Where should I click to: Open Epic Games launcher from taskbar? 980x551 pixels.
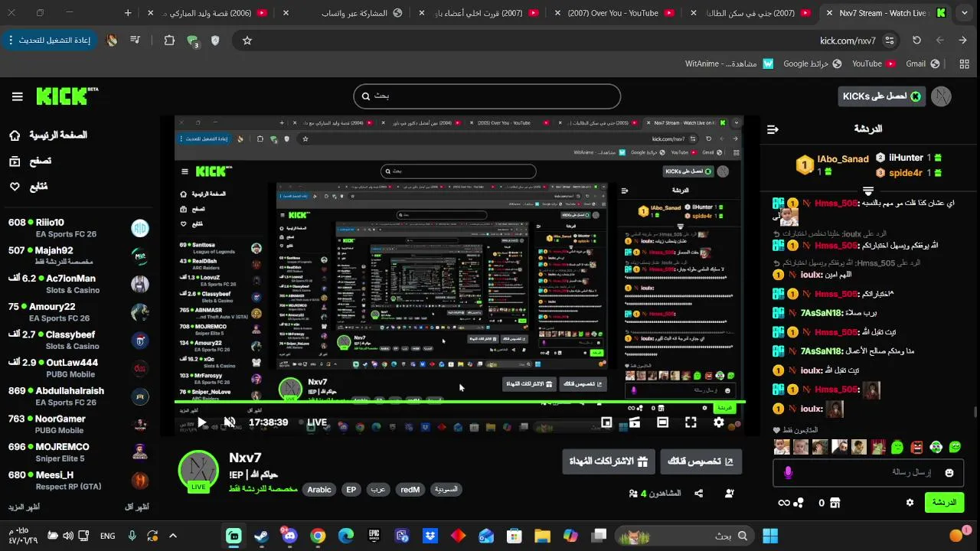tap(374, 536)
